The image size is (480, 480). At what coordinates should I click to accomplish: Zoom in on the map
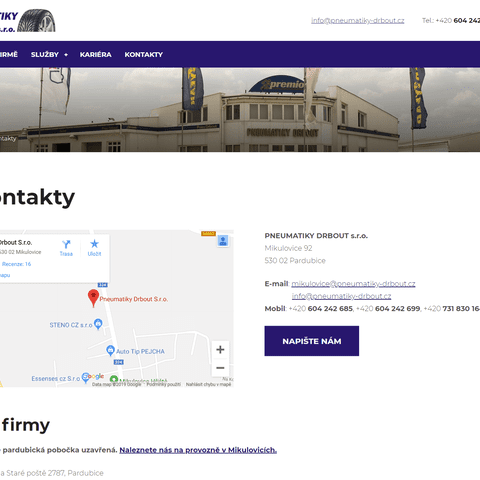tap(220, 350)
